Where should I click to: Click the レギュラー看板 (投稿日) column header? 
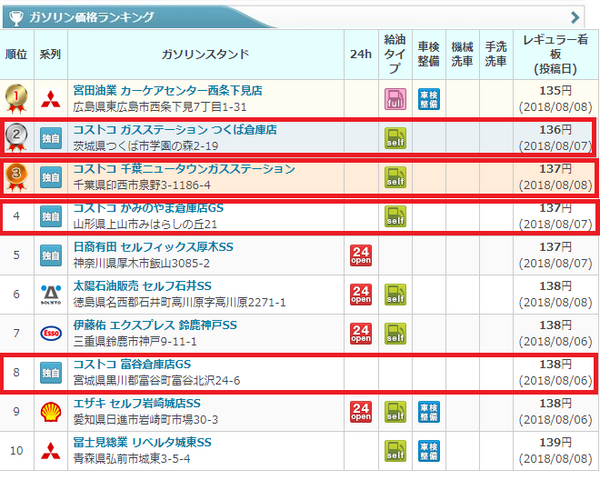point(556,54)
